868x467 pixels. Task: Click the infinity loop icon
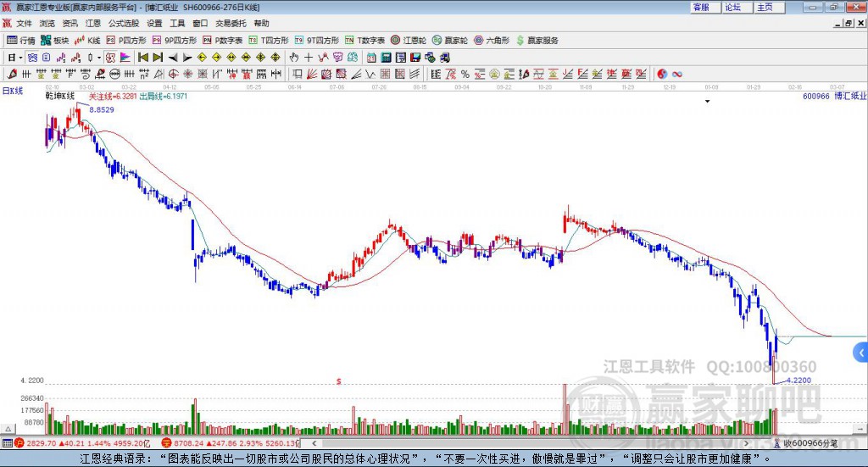tap(677, 74)
